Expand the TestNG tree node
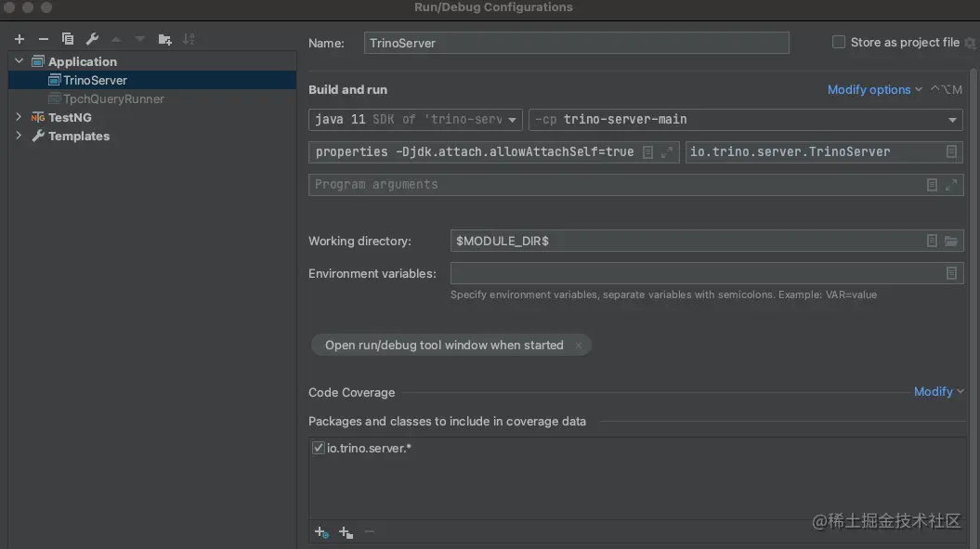Image resolution: width=980 pixels, height=549 pixels. 20,117
